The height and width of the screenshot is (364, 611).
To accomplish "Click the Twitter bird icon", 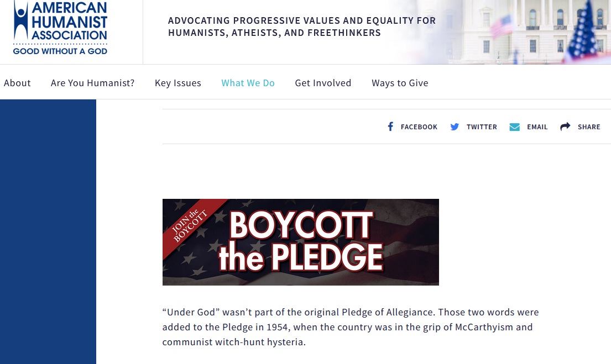I will coord(455,127).
